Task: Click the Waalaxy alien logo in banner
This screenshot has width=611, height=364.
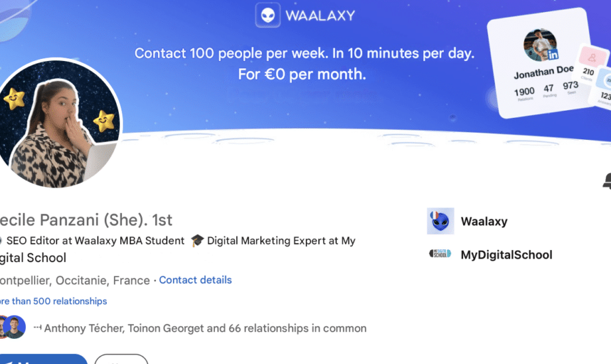Action: click(x=268, y=15)
